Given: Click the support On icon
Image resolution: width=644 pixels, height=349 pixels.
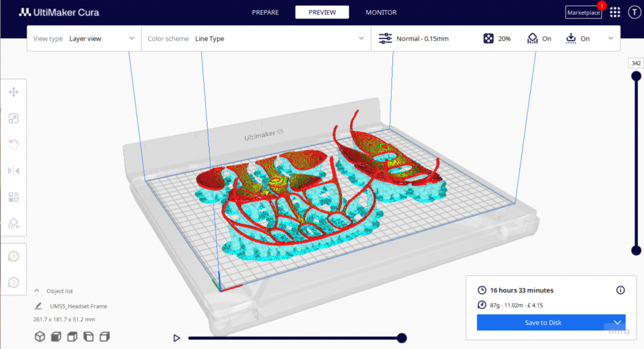Looking at the screenshot, I should tap(532, 38).
